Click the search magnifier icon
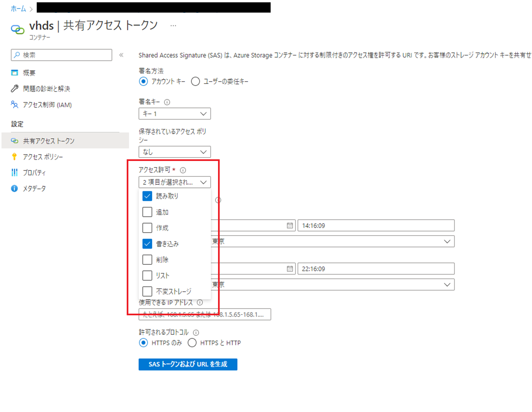The image size is (532, 412). [x=17, y=55]
